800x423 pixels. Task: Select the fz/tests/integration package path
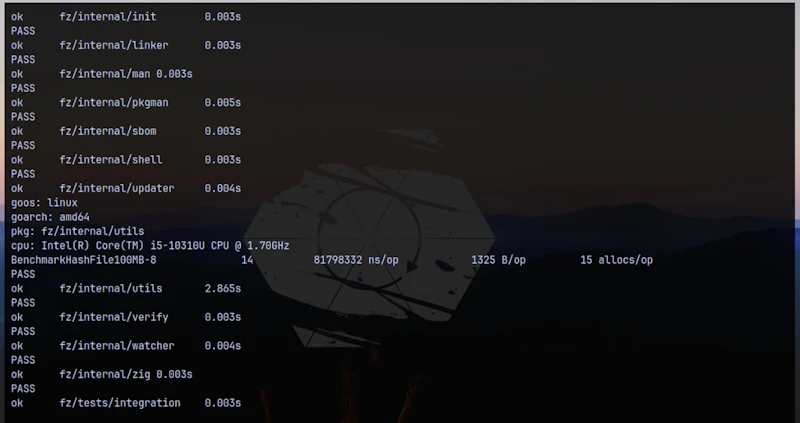(x=120, y=403)
